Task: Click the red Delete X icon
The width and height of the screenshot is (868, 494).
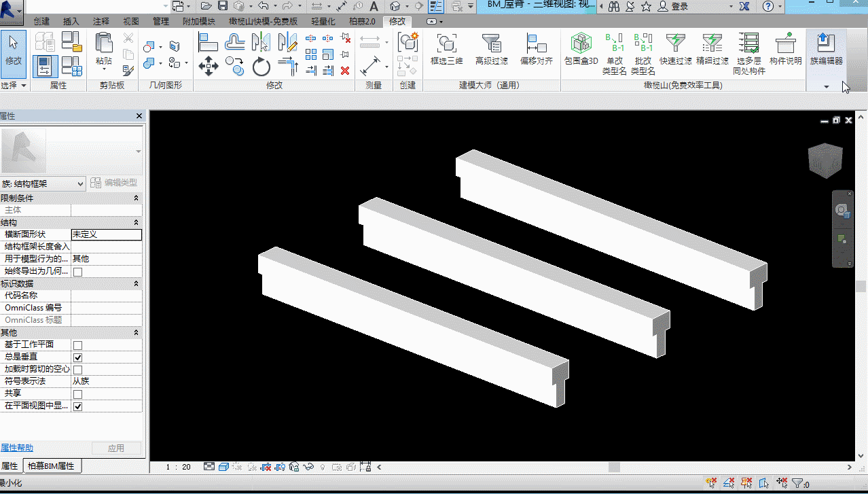Action: coord(345,70)
